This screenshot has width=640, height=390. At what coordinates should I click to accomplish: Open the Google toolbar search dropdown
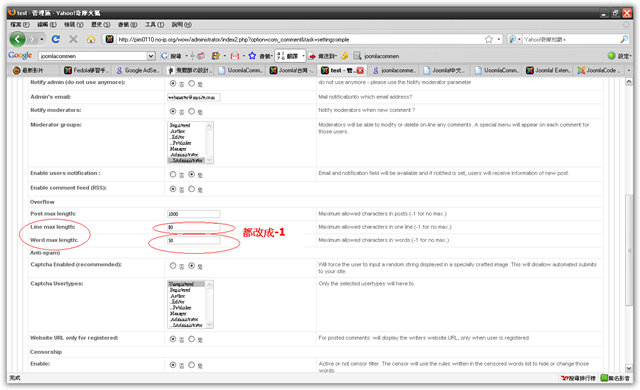click(151, 56)
